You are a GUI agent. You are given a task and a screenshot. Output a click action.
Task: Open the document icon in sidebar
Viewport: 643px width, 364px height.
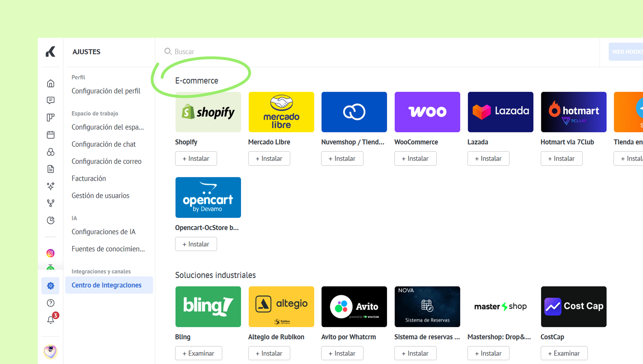pyautogui.click(x=51, y=169)
